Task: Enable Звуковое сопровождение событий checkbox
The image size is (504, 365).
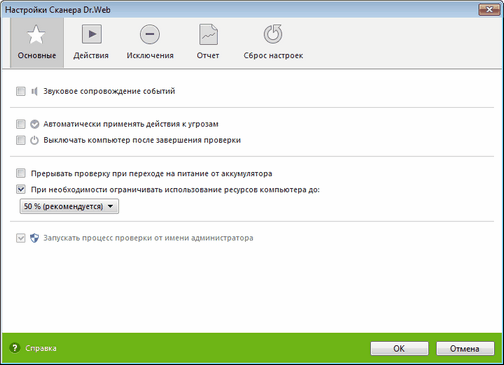Action: pos(21,91)
